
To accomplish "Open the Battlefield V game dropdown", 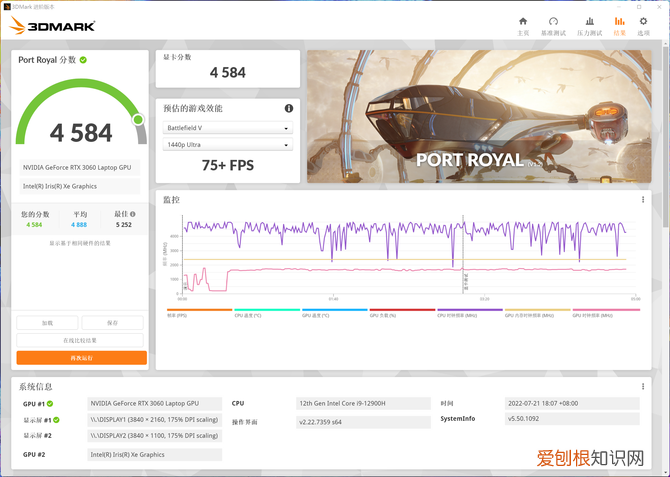I will 227,128.
